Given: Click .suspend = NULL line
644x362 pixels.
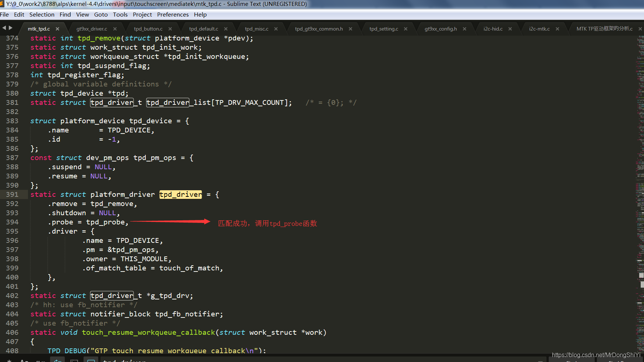Looking at the screenshot, I should pyautogui.click(x=82, y=167).
